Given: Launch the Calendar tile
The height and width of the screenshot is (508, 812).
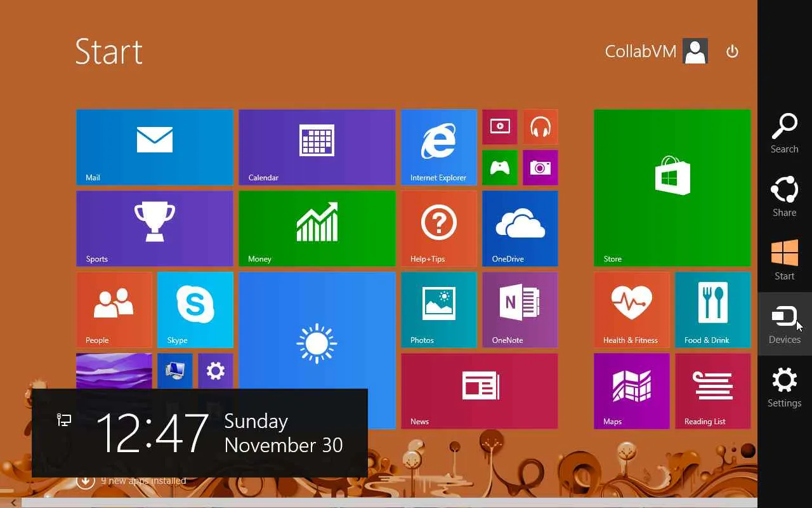Looking at the screenshot, I should pyautogui.click(x=317, y=147).
